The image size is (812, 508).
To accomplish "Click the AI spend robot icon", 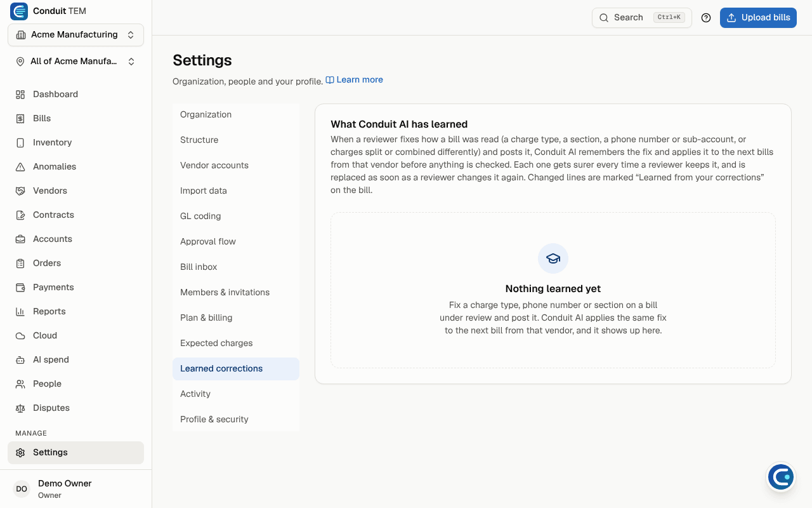I will click(20, 359).
